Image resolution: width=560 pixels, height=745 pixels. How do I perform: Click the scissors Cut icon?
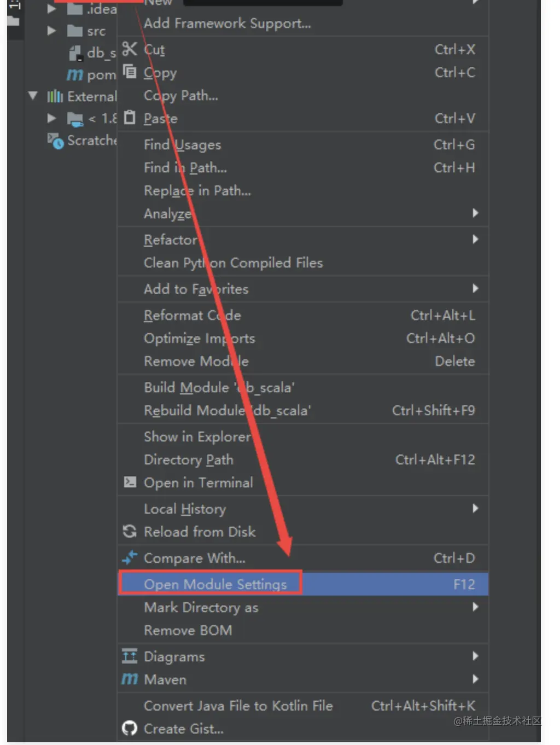[x=130, y=49]
